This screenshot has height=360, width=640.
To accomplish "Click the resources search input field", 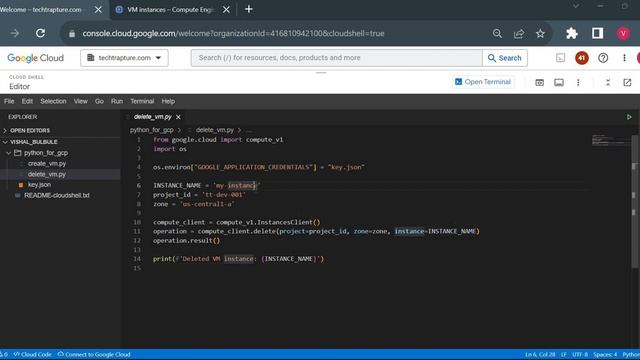I will tap(337, 58).
